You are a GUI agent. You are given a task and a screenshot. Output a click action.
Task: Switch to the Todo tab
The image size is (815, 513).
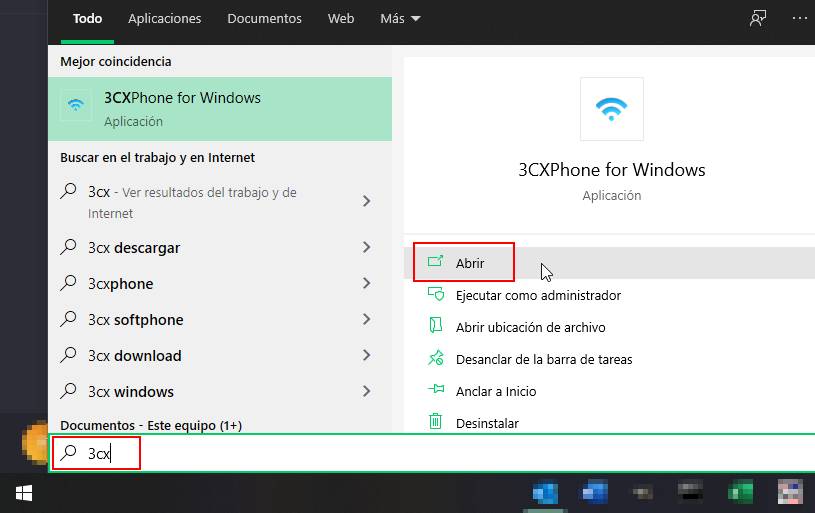pos(87,19)
